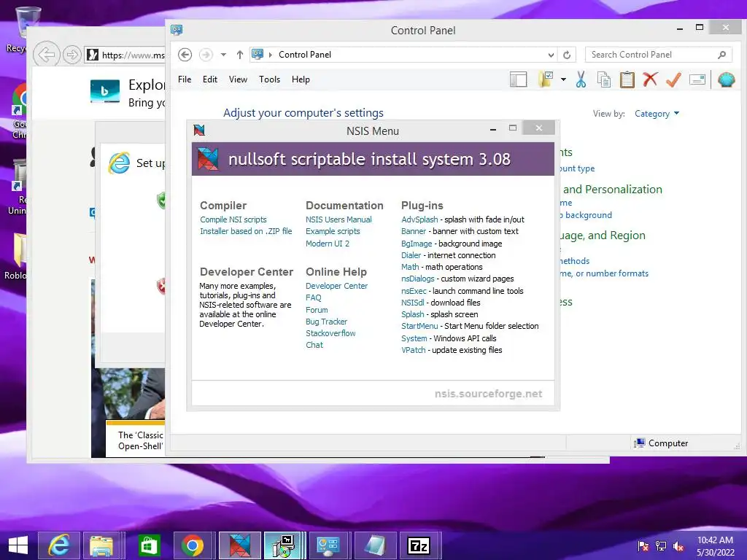Open Modern UI 2 documentation link

tap(328, 244)
